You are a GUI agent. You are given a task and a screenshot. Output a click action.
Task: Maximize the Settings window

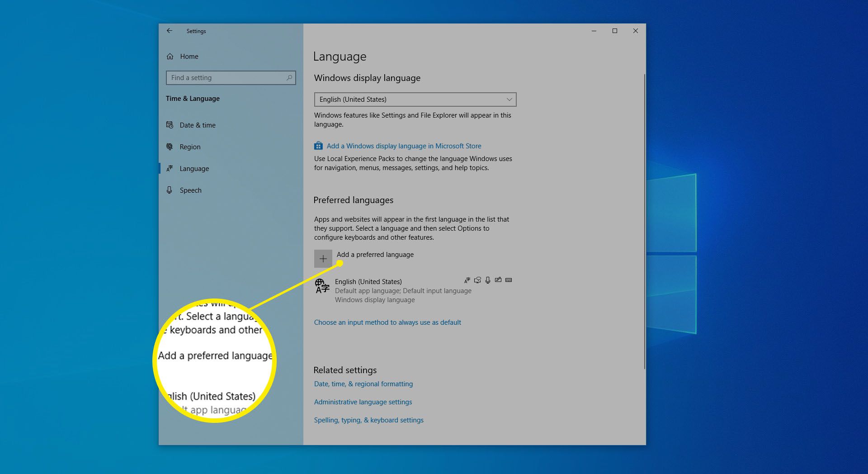coord(615,31)
